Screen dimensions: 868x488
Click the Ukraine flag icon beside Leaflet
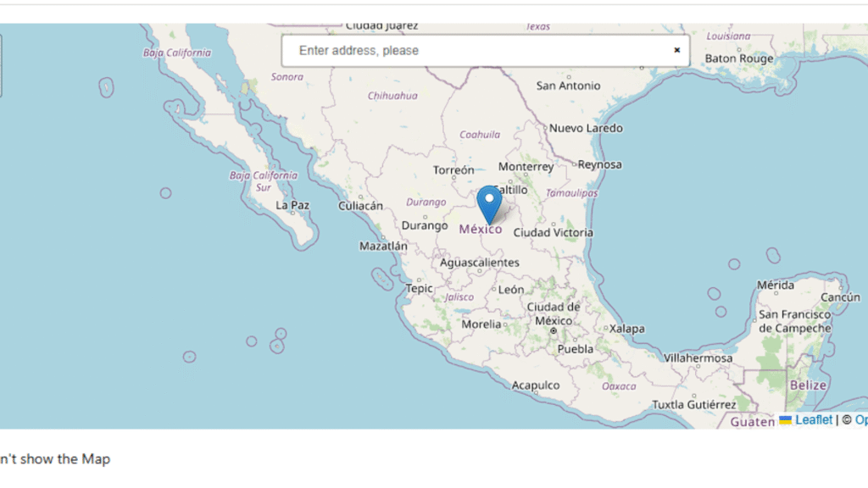786,419
